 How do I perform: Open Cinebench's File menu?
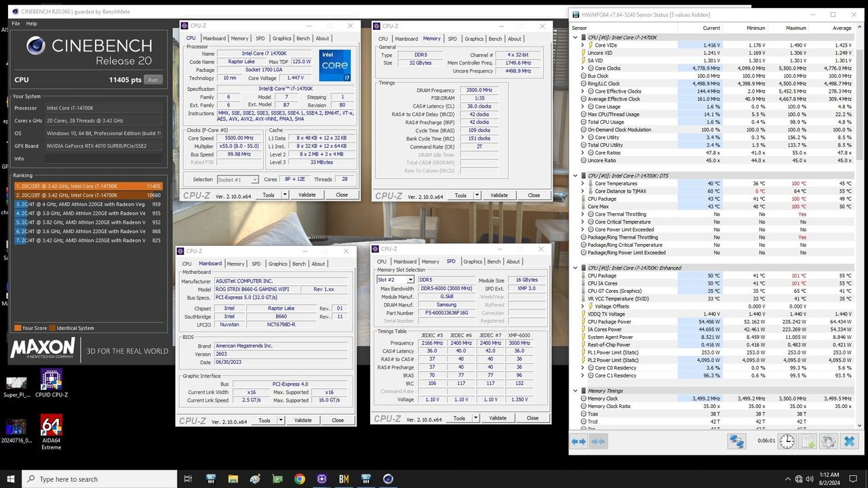click(x=16, y=22)
